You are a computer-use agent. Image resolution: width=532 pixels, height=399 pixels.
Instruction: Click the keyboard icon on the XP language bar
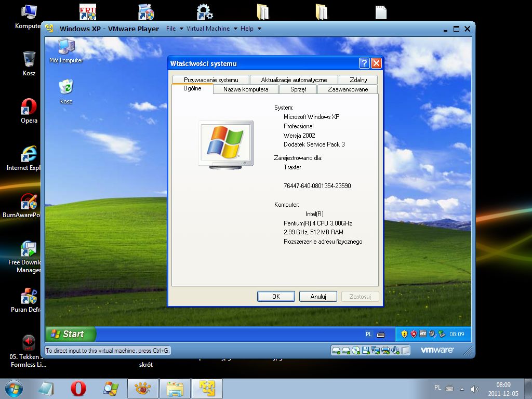[381, 335]
